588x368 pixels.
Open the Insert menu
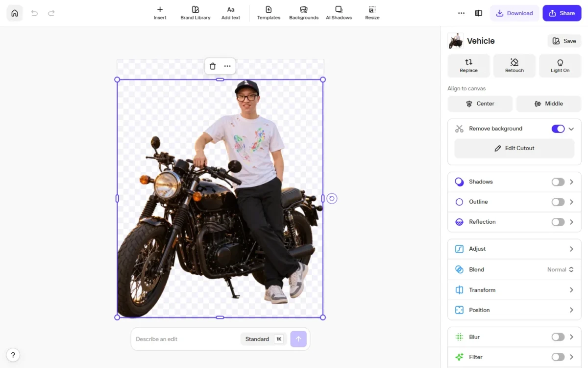[160, 13]
